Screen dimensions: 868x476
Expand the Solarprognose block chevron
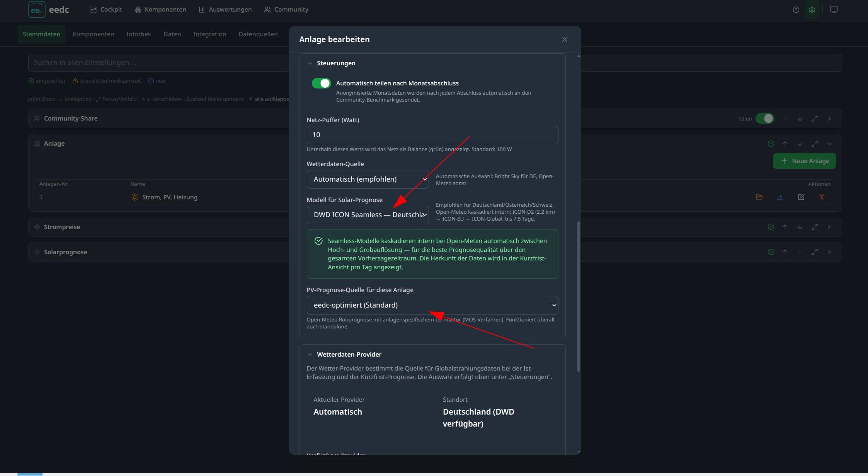pyautogui.click(x=829, y=252)
